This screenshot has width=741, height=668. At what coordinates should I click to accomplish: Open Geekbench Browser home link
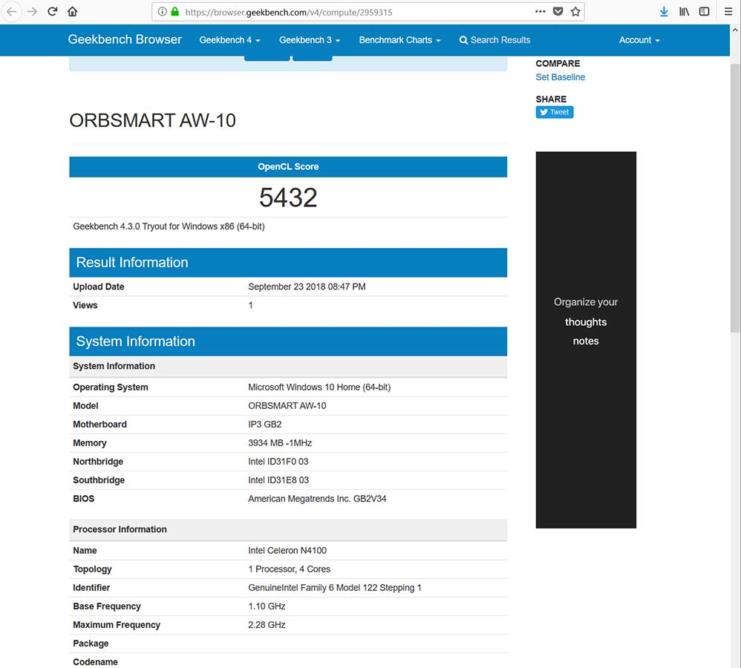(125, 40)
